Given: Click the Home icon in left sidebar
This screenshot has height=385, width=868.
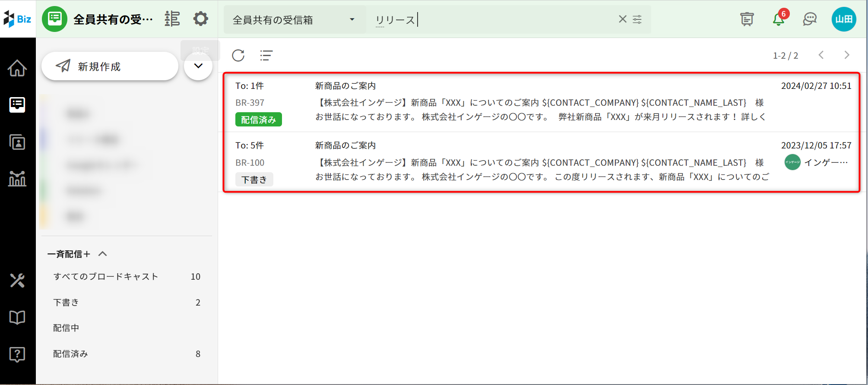Looking at the screenshot, I should [17, 68].
